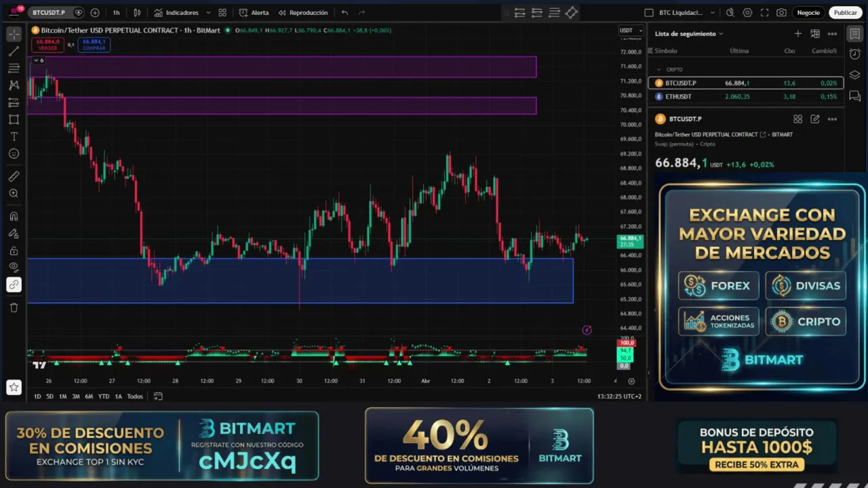Switch to the 1D range tab
Viewport: 868px width, 488px height.
[x=37, y=396]
